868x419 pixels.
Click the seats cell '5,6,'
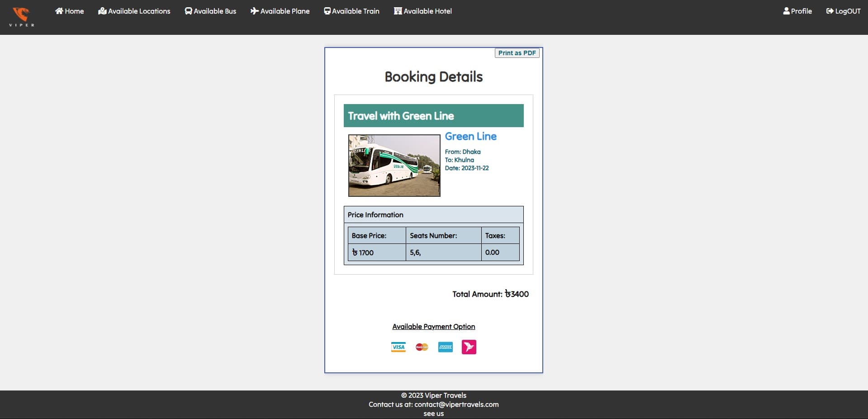444,252
